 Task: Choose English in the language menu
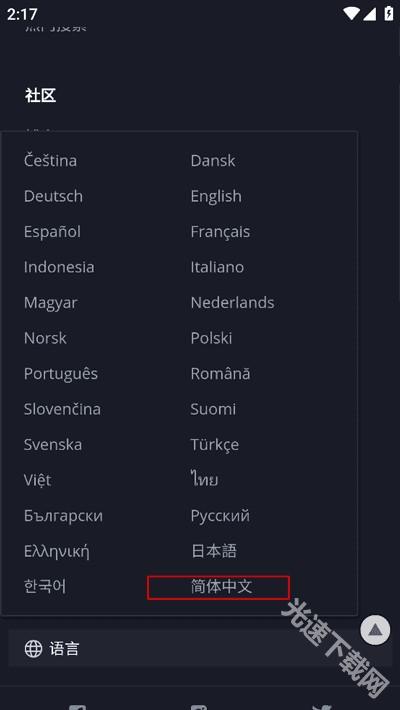(x=216, y=197)
